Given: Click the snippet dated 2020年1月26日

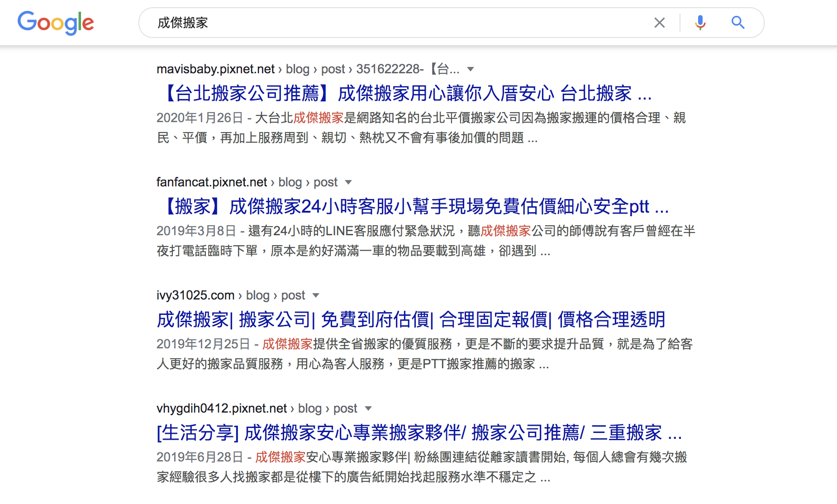Looking at the screenshot, I should pos(421,128).
